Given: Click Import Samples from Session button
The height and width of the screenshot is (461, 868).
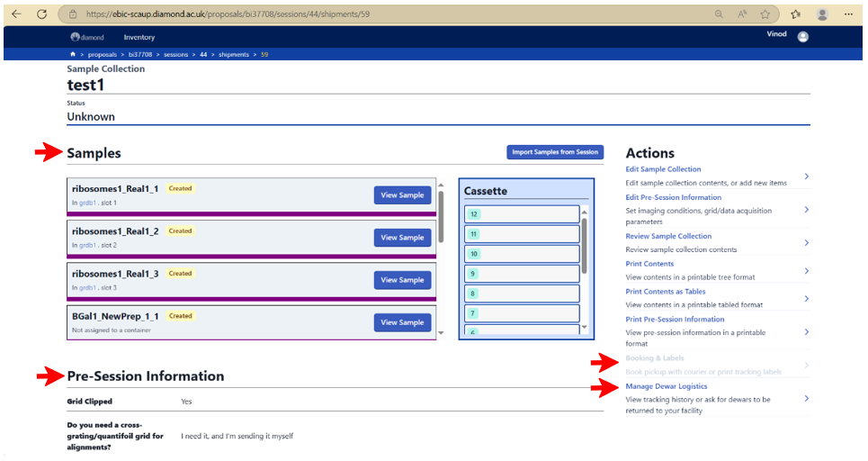Looking at the screenshot, I should [x=555, y=152].
